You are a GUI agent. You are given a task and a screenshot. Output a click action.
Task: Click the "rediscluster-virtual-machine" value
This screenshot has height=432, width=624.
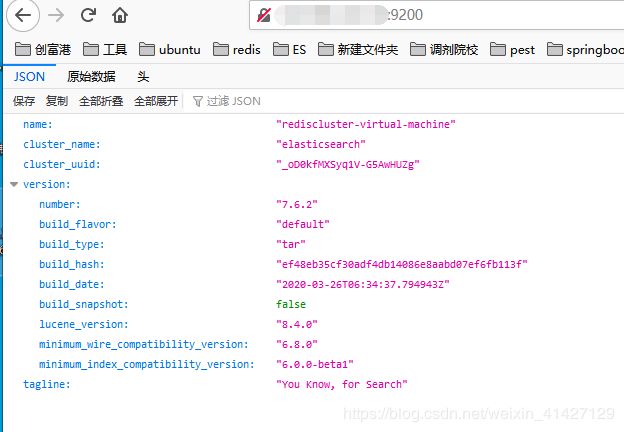click(x=366, y=125)
